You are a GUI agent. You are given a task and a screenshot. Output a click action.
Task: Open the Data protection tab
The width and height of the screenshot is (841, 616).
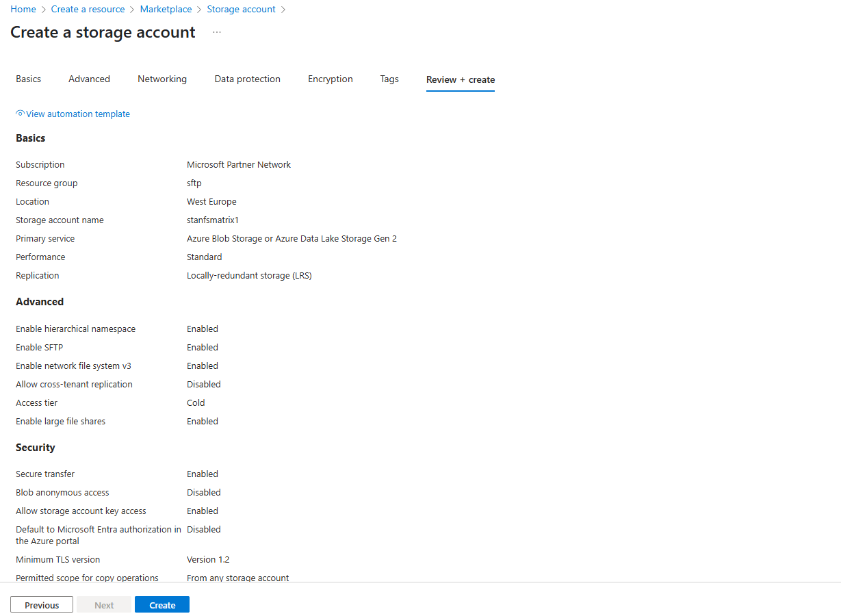[x=248, y=79]
